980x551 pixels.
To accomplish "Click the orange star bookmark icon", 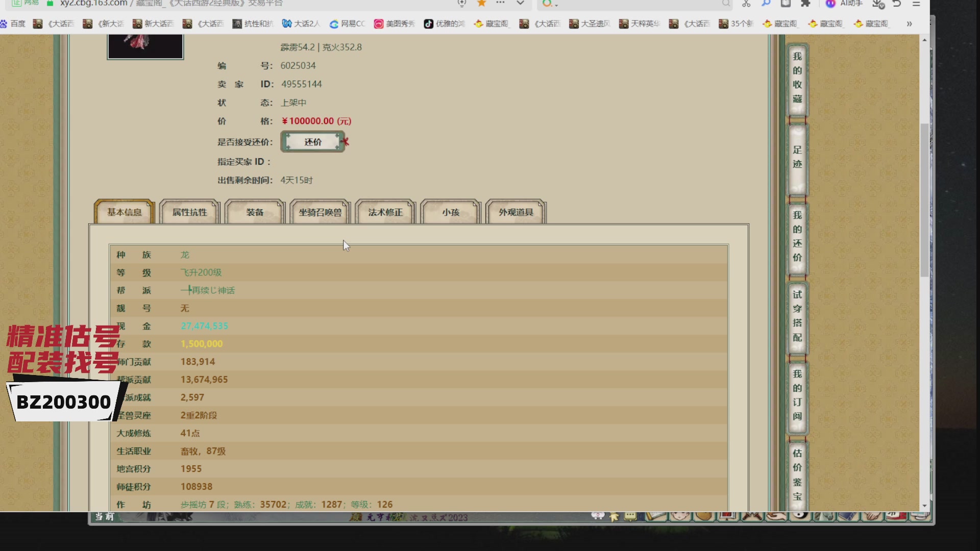I will point(481,3).
